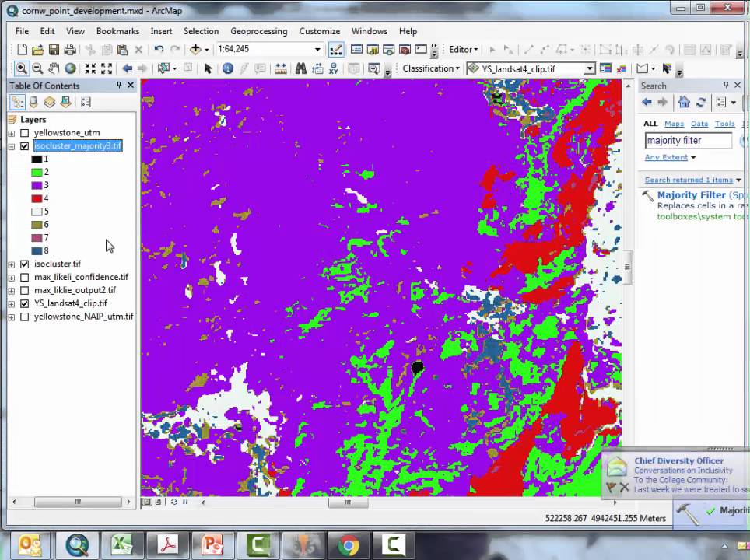The height and width of the screenshot is (560, 750).
Task: Open the Python window icon
Action: 421,49
